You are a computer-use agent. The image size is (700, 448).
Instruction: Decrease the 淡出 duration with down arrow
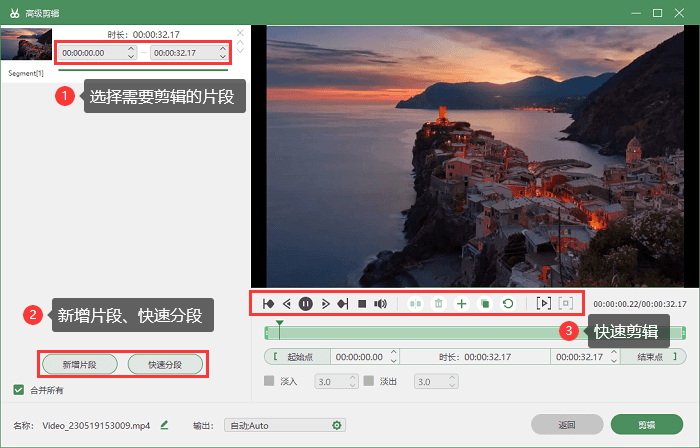[452, 385]
